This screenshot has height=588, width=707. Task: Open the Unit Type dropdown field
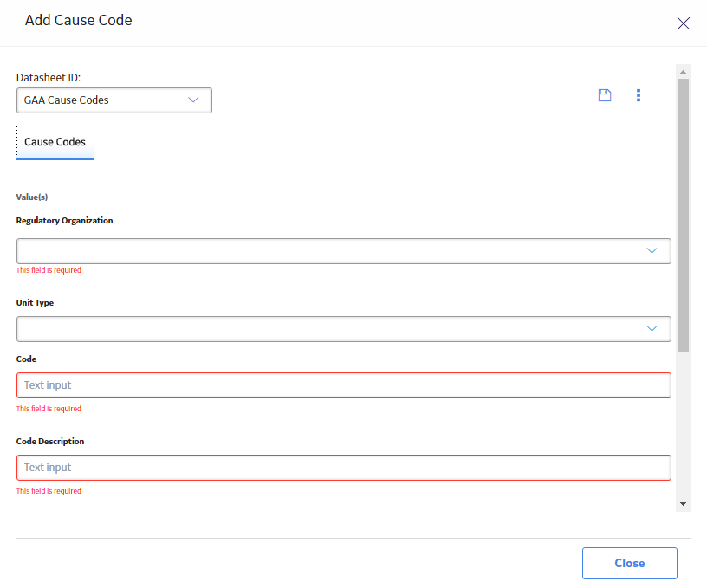[x=344, y=329]
